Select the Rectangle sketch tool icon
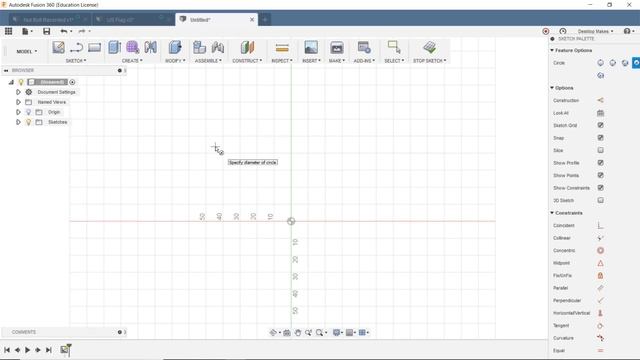Screen dimensions: 640x360 [94, 47]
